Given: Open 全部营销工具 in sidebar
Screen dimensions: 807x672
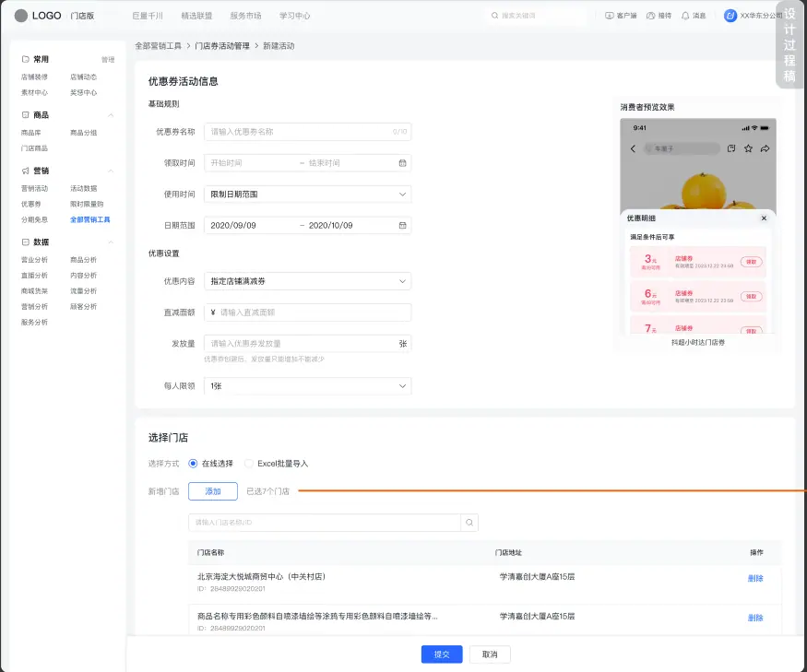Looking at the screenshot, I should point(90,219).
